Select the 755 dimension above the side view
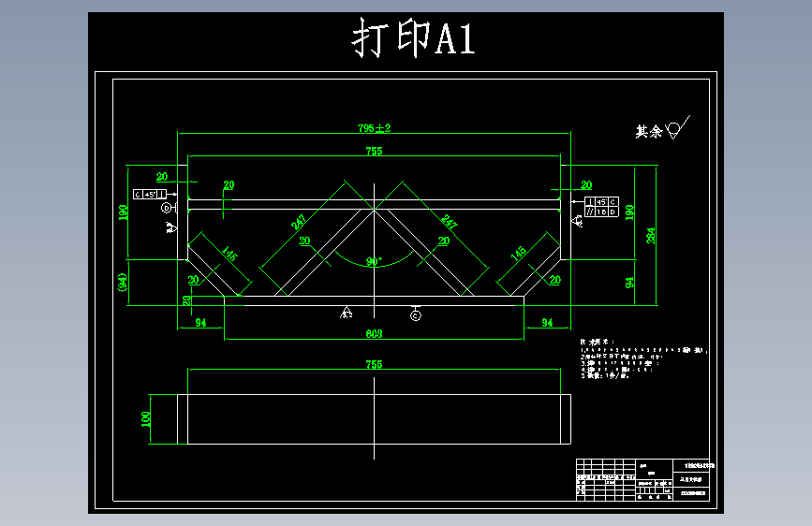812x526 pixels. pos(374,364)
